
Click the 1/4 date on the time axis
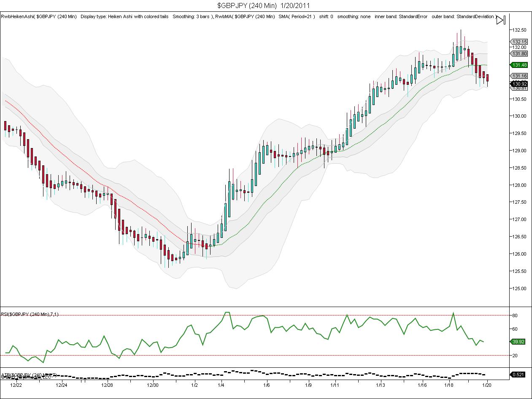click(221, 385)
